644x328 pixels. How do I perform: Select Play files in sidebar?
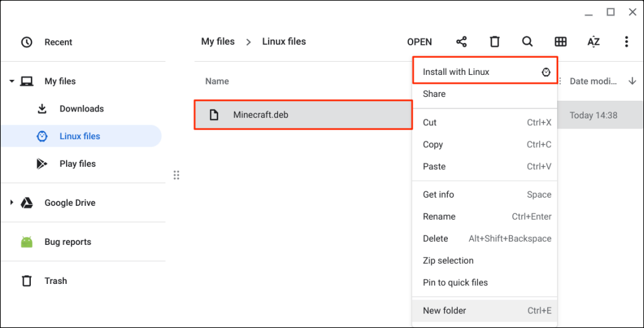[77, 164]
